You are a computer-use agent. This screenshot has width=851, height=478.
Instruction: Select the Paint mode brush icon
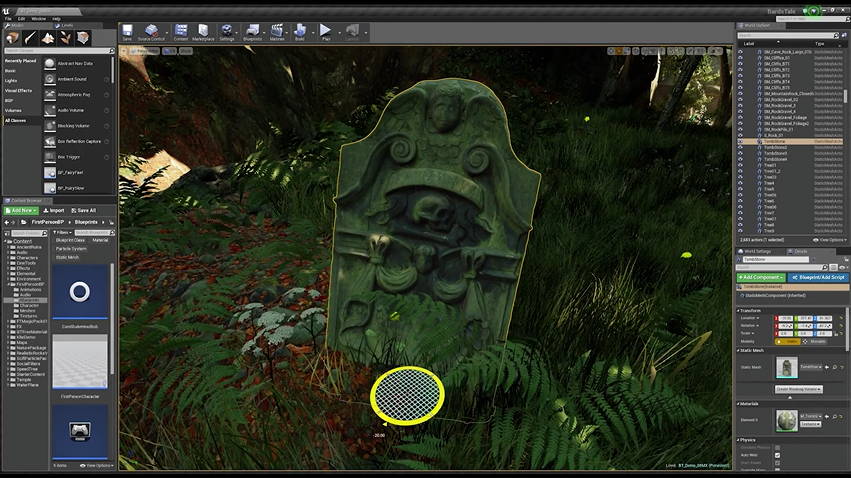pos(30,37)
